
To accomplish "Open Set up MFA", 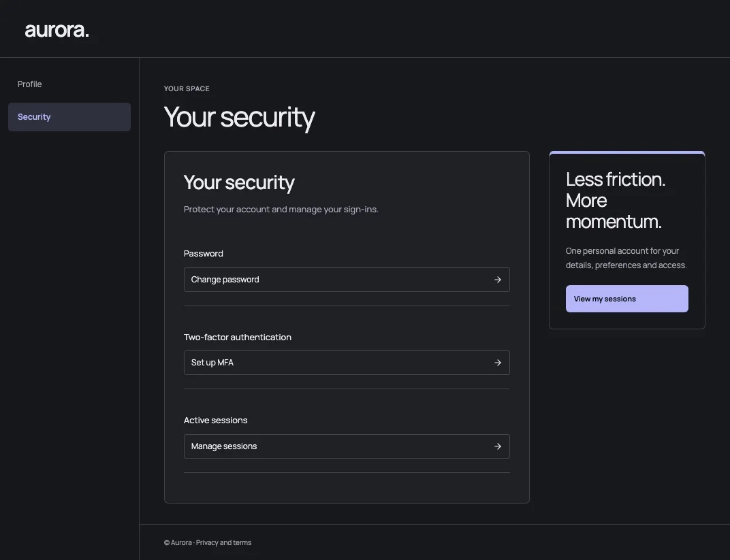I will (x=347, y=363).
